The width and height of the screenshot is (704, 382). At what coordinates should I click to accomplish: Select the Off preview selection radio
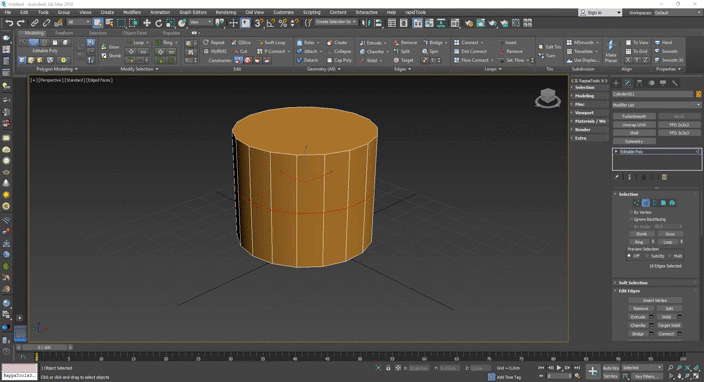(629, 256)
